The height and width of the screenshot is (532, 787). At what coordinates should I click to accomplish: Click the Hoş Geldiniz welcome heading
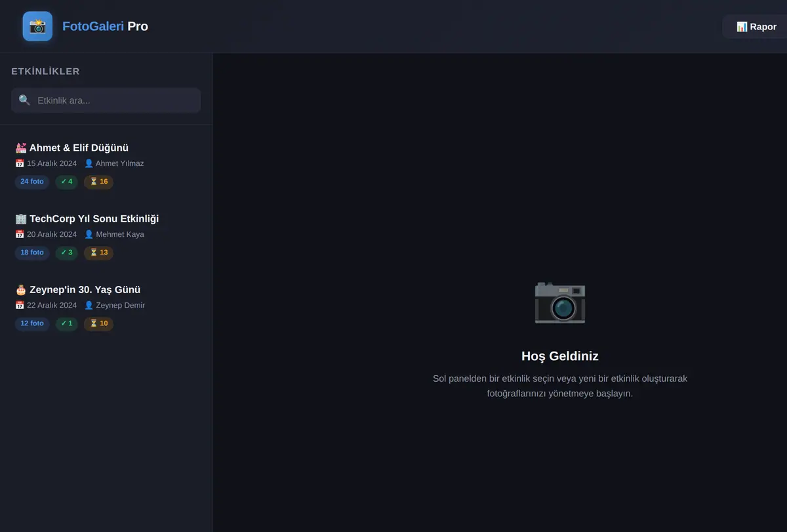[x=560, y=356]
